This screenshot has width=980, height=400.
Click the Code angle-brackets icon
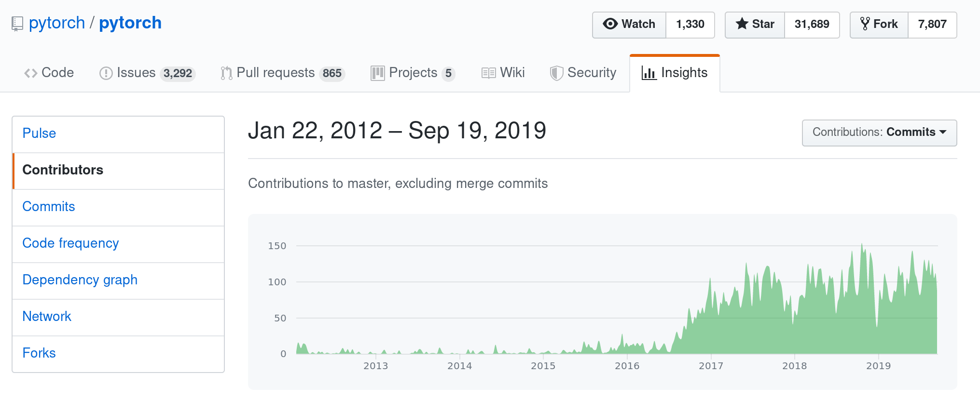coord(31,73)
